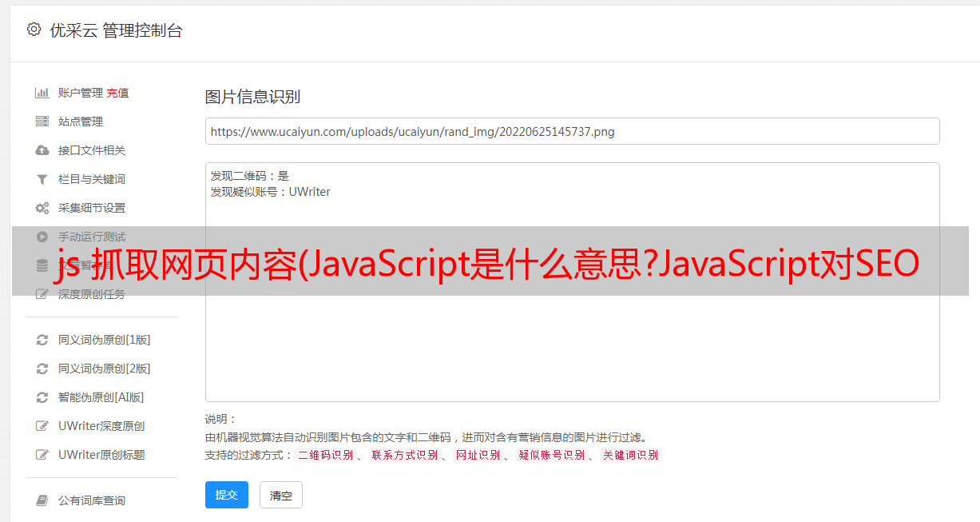This screenshot has height=522, width=980.
Task: Click the filter icon beside 栏目与关键词
Action: (42, 179)
